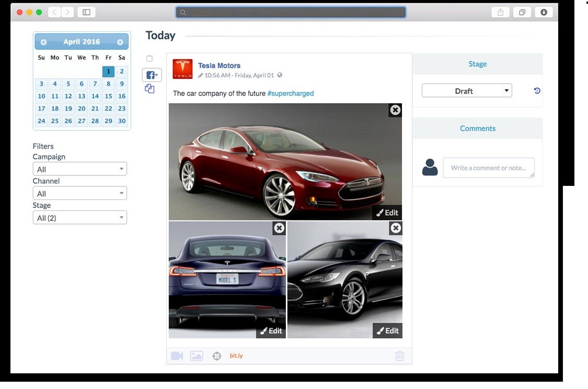Click the #supercharged hashtag
Viewport: 588px width, 389px height.
click(x=291, y=93)
